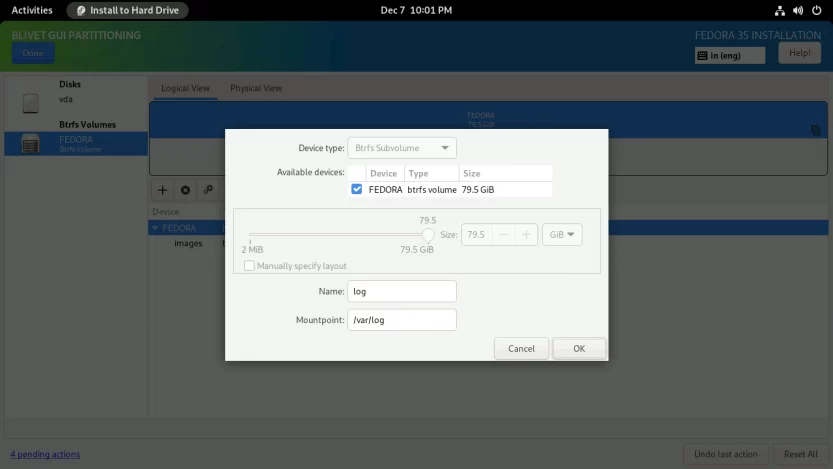
Task: Open the network status icon in top bar
Action: pos(779,10)
